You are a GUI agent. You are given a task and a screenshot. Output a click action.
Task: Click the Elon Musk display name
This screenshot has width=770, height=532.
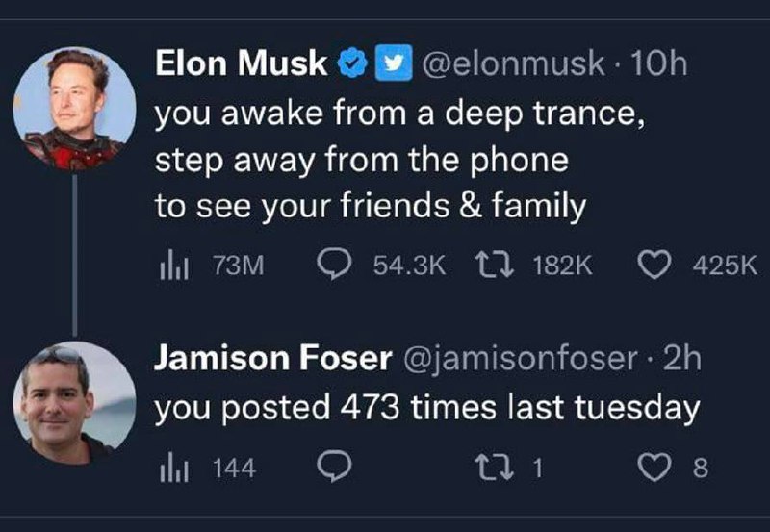(242, 63)
